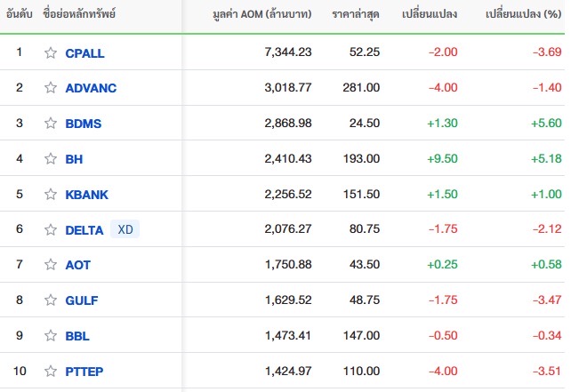
Task: Open the KBANK stock link
Action: pos(86,195)
